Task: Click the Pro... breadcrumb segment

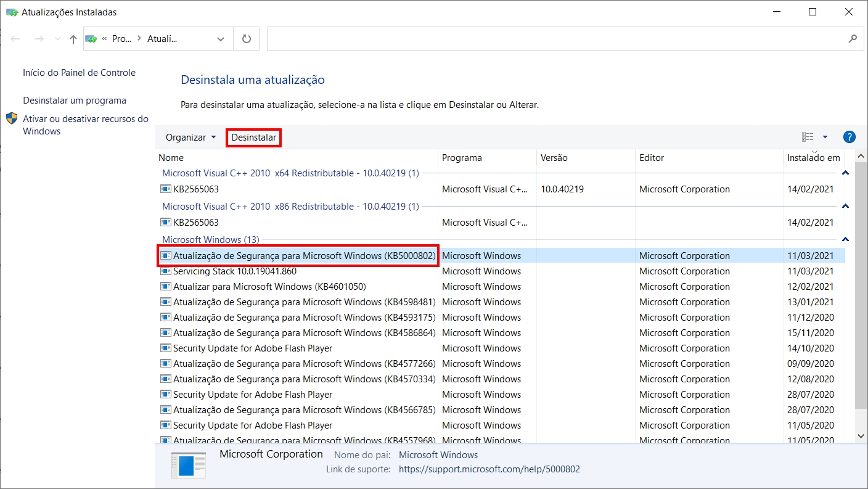Action: [122, 39]
